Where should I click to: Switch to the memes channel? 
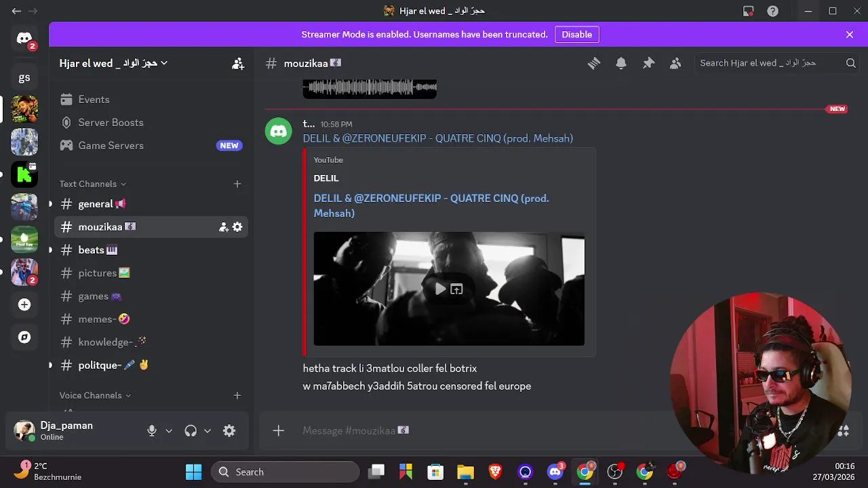(x=151, y=319)
